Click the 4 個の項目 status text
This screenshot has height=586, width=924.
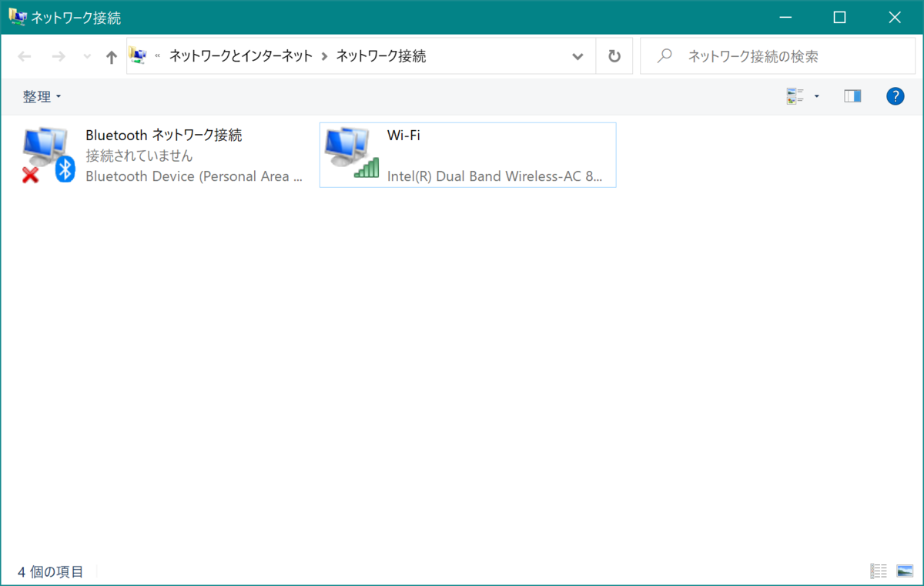51,571
